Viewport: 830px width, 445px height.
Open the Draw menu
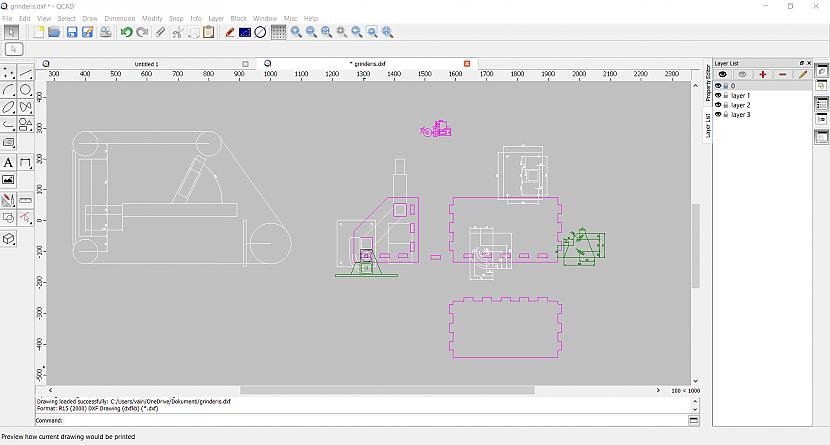click(x=89, y=19)
